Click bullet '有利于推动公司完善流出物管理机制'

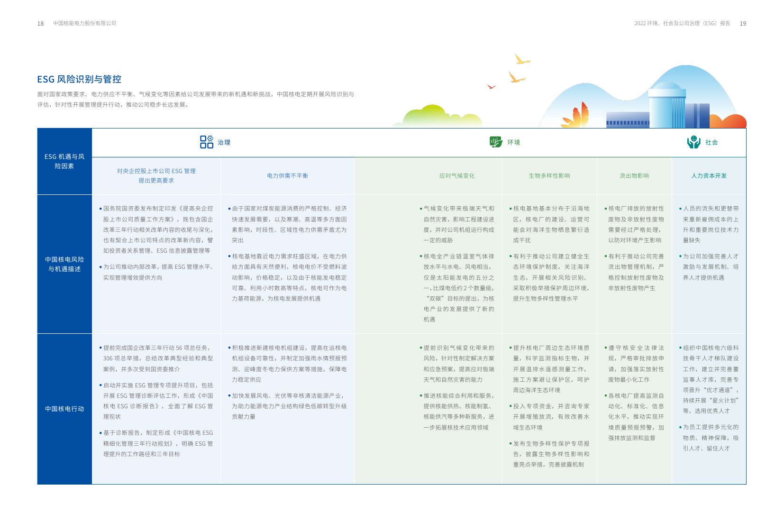(634, 272)
